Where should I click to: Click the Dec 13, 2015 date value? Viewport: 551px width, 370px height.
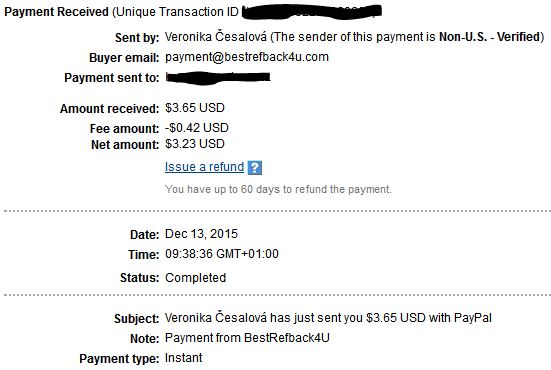(201, 234)
